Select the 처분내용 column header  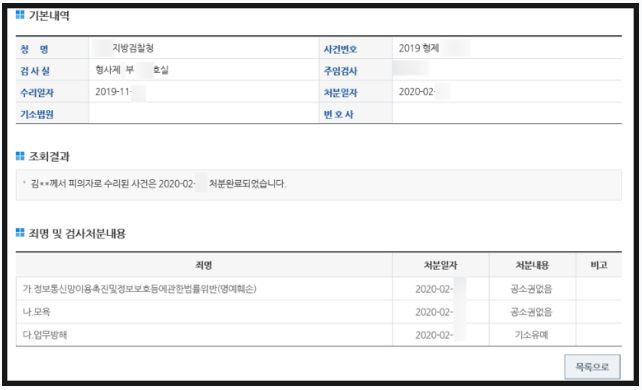(x=532, y=265)
